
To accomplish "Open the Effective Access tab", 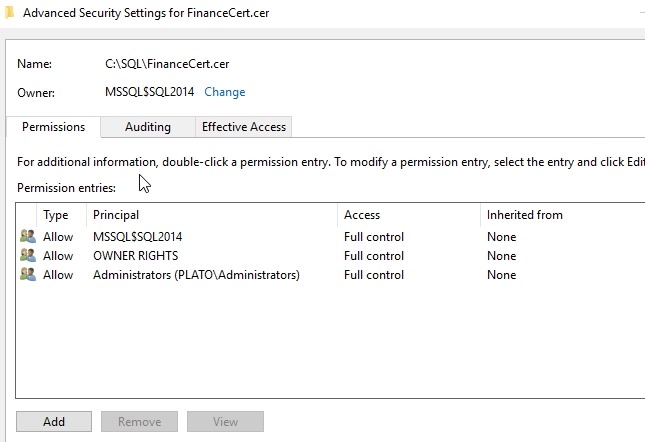I will click(243, 127).
